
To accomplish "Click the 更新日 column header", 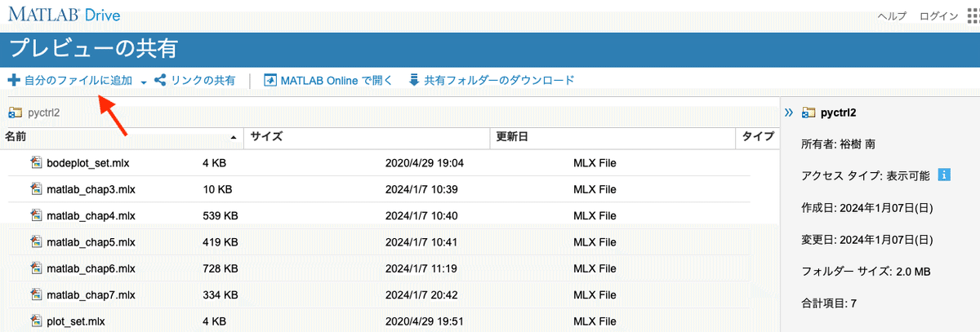I will pyautogui.click(x=613, y=137).
